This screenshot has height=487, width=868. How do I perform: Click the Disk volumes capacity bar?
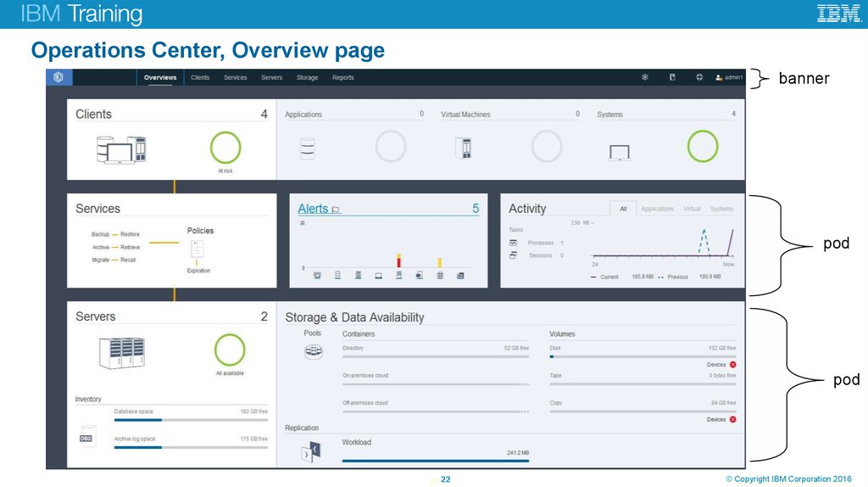(x=643, y=357)
